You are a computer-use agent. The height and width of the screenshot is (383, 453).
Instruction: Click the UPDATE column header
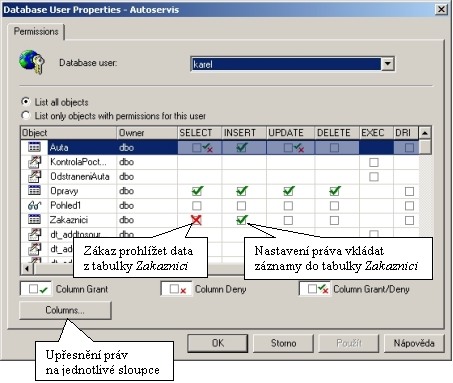(290, 133)
